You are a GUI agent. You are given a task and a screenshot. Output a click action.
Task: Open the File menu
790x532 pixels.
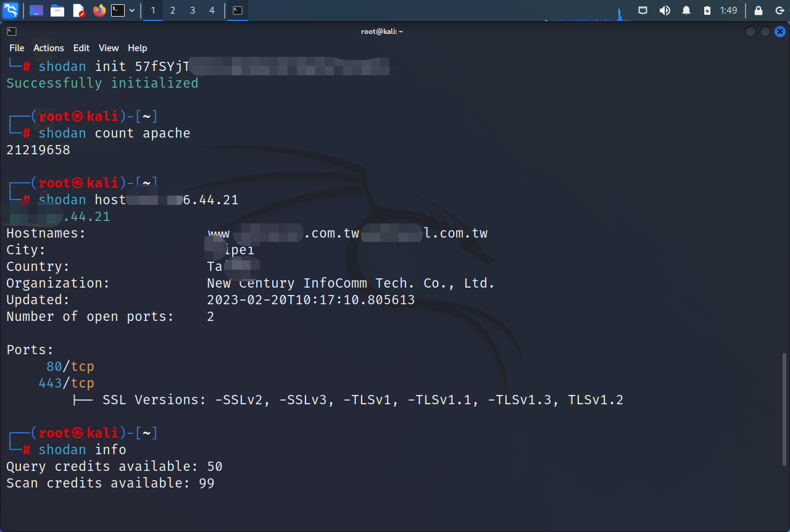pyautogui.click(x=17, y=48)
